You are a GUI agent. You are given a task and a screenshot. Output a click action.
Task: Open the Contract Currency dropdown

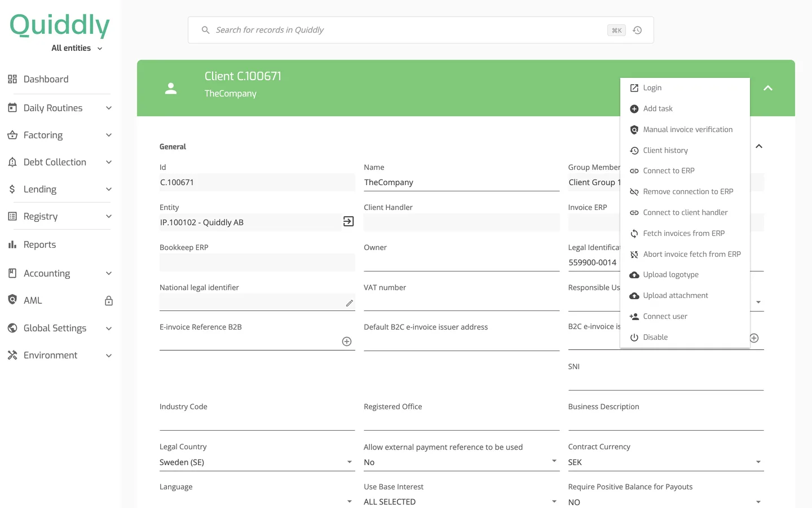[666, 462]
